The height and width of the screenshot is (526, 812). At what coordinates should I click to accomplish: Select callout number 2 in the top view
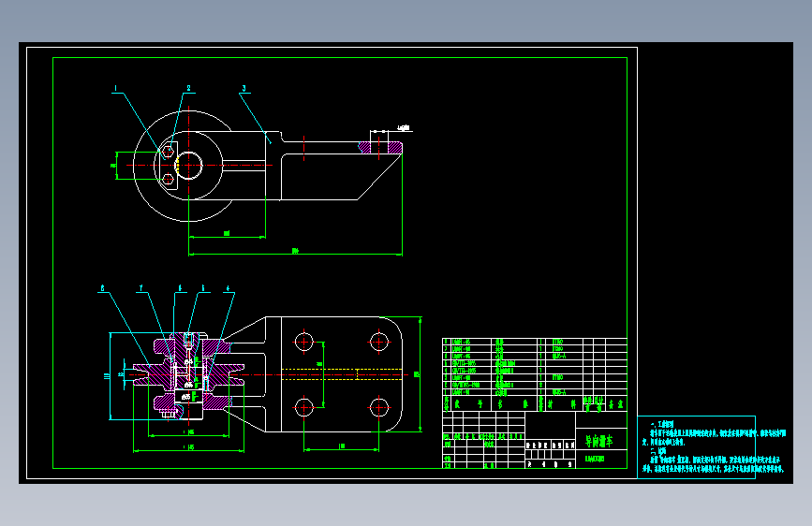(x=188, y=89)
